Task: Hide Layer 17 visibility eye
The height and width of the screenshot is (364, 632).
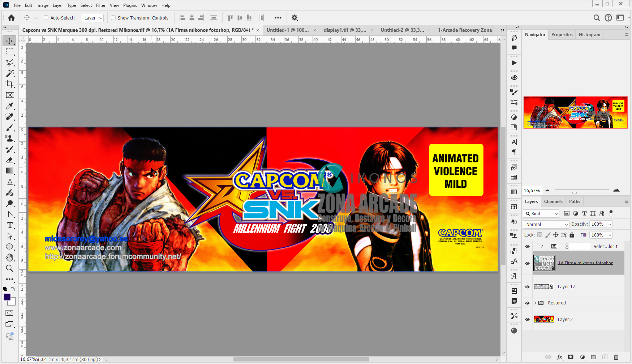Action: [527, 287]
